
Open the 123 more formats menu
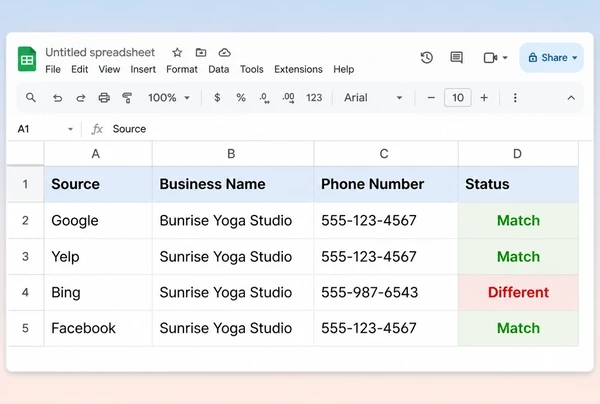click(314, 98)
